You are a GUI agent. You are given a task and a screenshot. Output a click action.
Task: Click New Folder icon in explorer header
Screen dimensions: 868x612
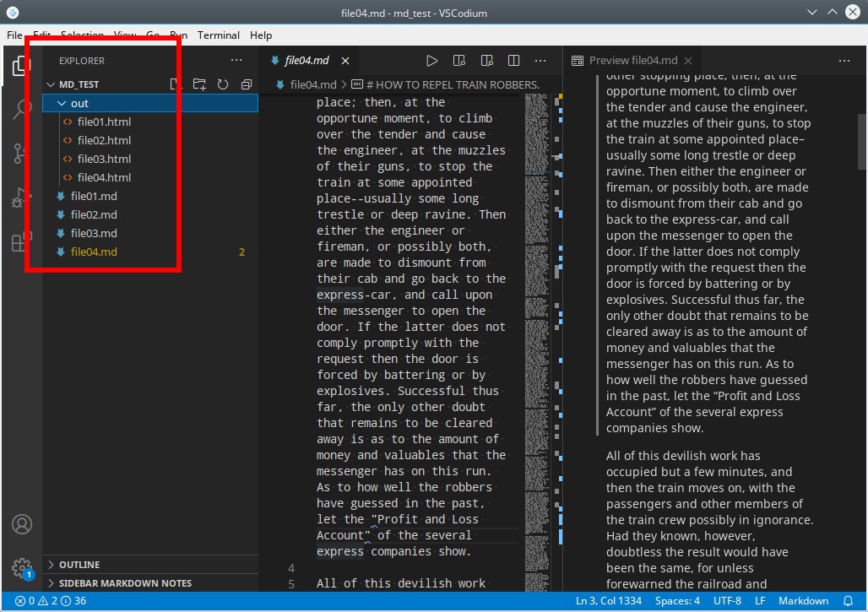199,84
